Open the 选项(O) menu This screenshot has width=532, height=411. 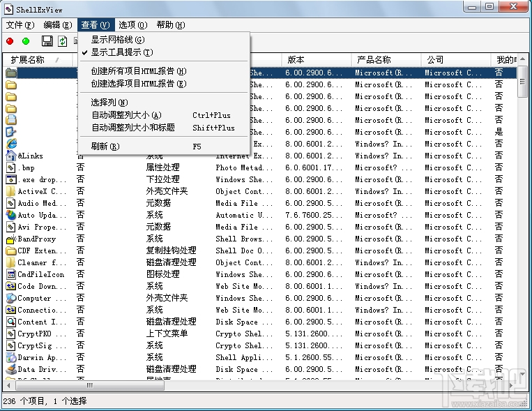coord(132,25)
